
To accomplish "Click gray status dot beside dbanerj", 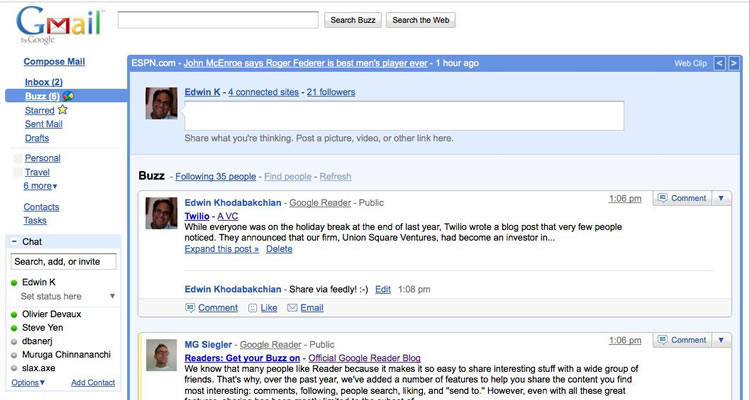I will tap(14, 342).
